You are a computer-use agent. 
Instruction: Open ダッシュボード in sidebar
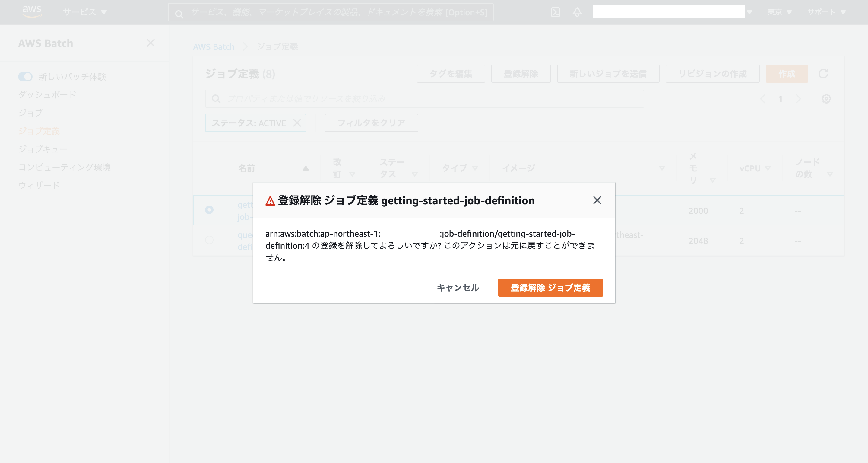click(x=47, y=95)
